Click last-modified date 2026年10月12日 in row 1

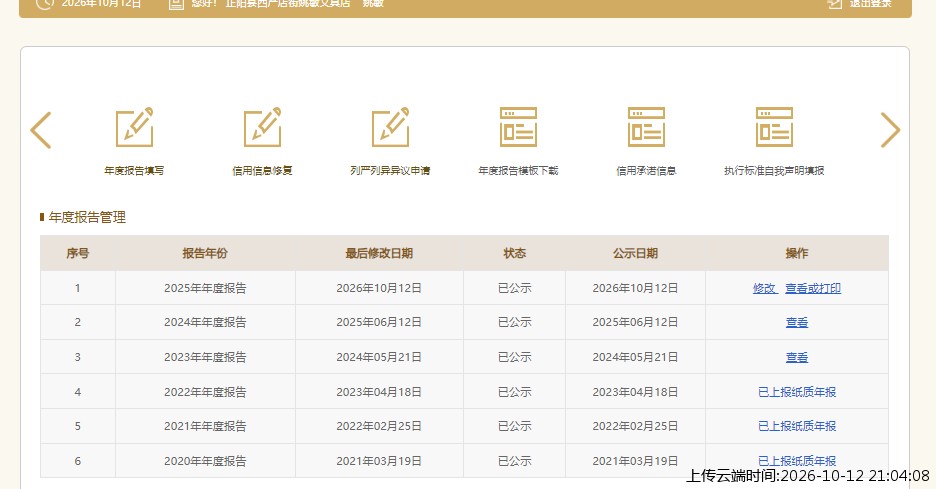[x=379, y=288]
